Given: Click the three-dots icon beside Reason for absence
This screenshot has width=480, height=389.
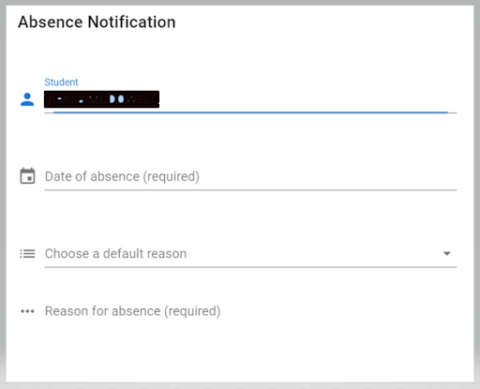Looking at the screenshot, I should tap(27, 311).
